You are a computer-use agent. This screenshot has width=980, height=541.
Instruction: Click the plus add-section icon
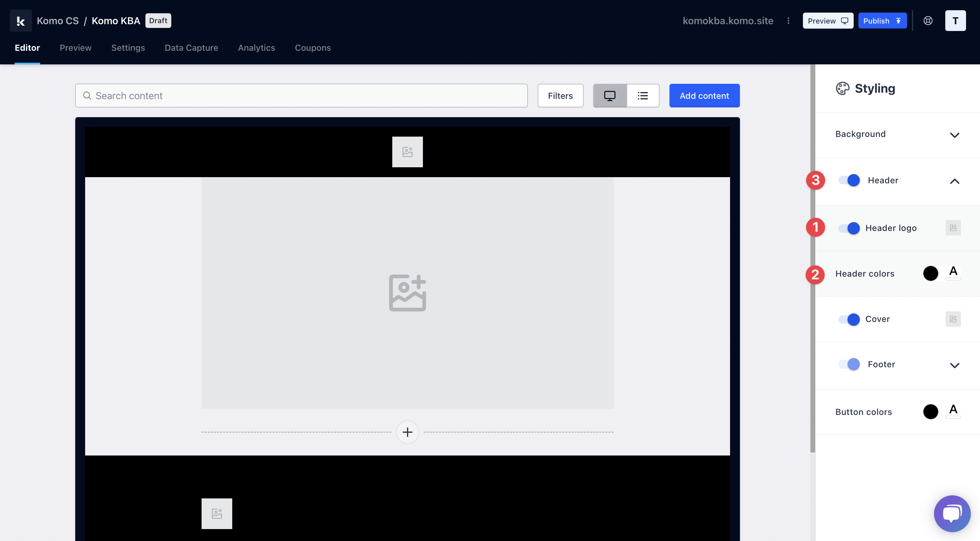(407, 432)
